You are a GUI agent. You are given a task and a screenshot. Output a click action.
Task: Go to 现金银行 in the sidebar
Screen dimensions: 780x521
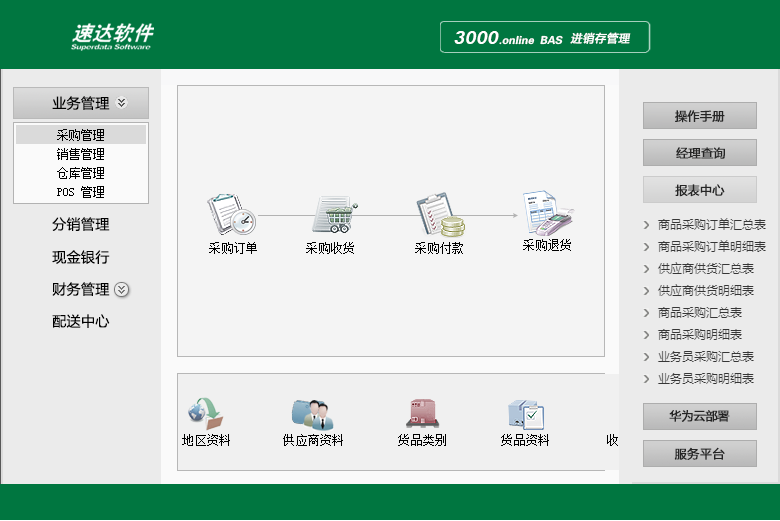(81, 257)
